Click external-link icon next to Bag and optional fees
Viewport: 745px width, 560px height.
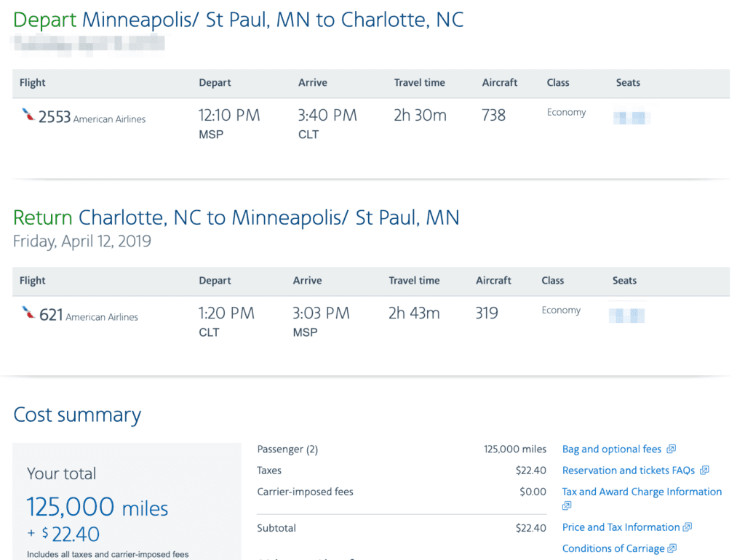click(x=671, y=449)
